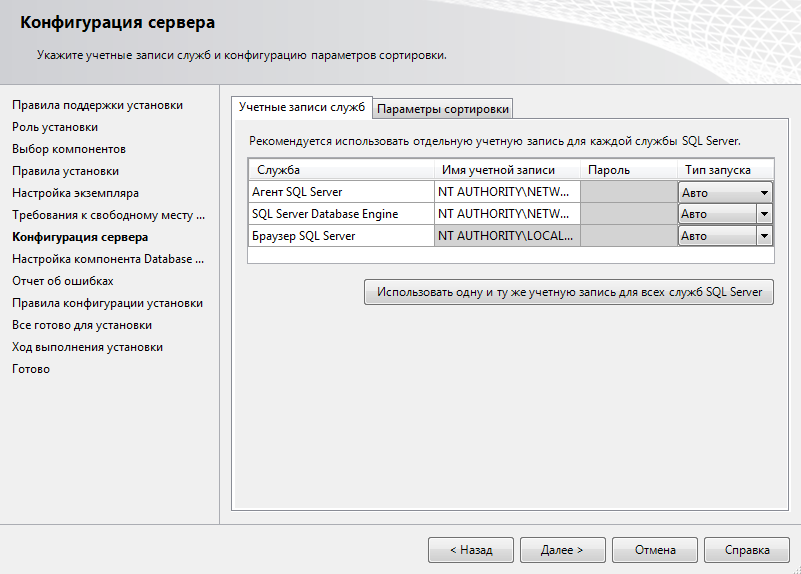
Task: Click the Имя учетной записи column header
Action: (x=507, y=170)
